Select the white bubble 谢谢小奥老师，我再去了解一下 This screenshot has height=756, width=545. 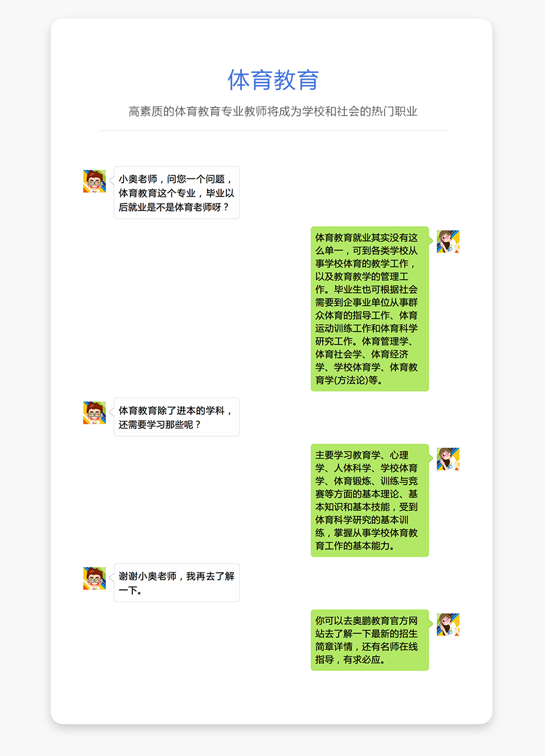click(x=176, y=583)
